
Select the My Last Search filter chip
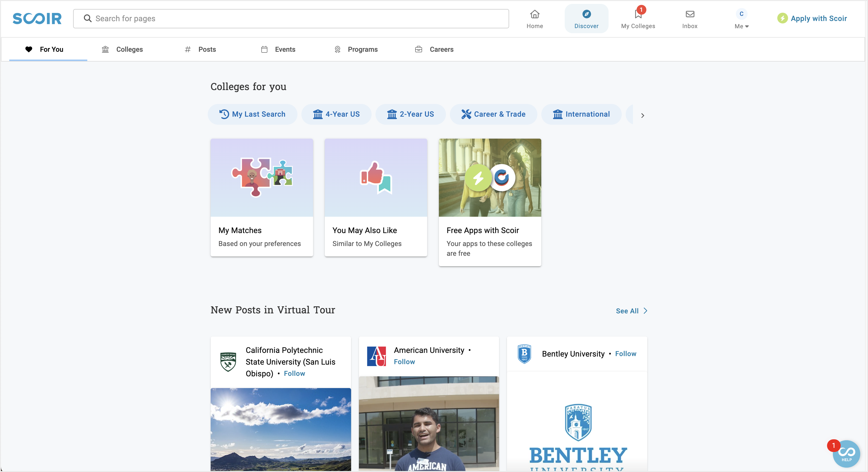[252, 114]
